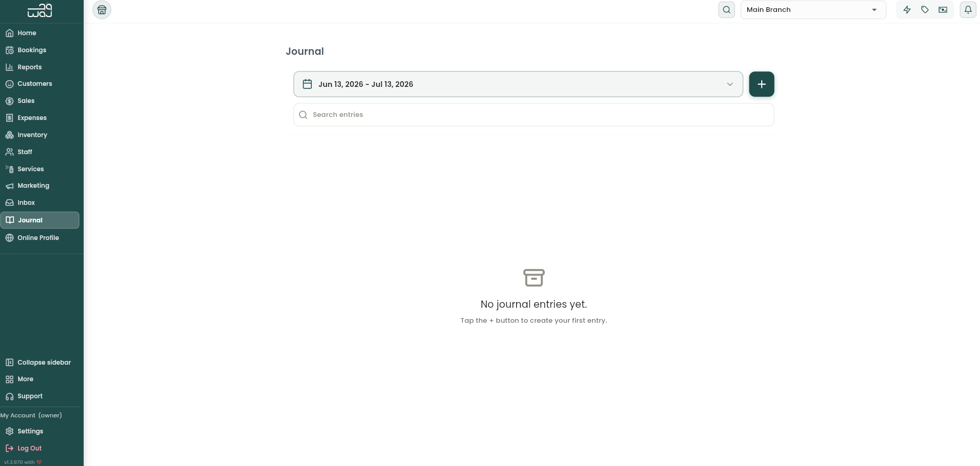Viewport: 980px width, 466px height.
Task: Click the calendar icon in date range
Action: coord(307,84)
